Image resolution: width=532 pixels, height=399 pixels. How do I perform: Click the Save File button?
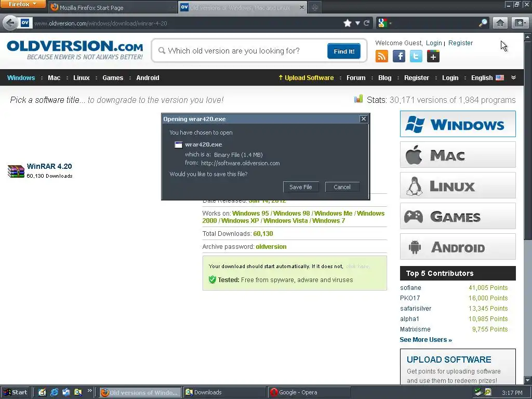(301, 187)
